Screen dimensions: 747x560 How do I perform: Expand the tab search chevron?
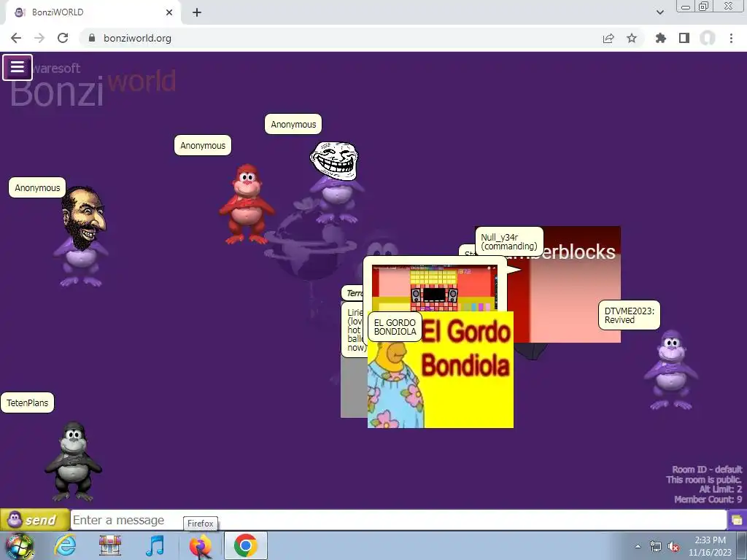[x=659, y=12]
